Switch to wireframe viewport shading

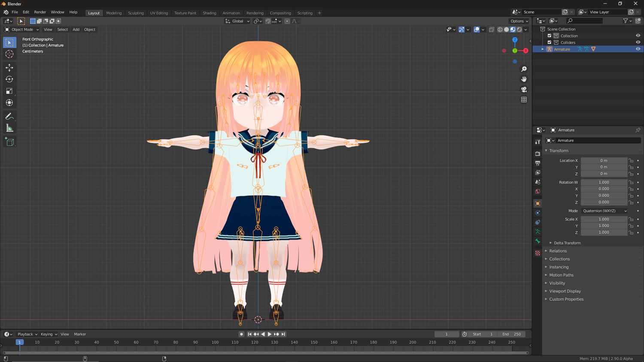tap(500, 30)
